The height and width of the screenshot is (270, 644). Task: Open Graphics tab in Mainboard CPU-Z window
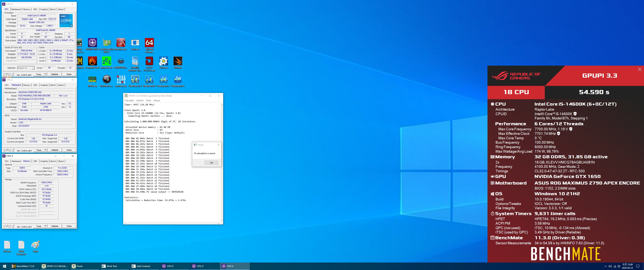tap(44, 85)
